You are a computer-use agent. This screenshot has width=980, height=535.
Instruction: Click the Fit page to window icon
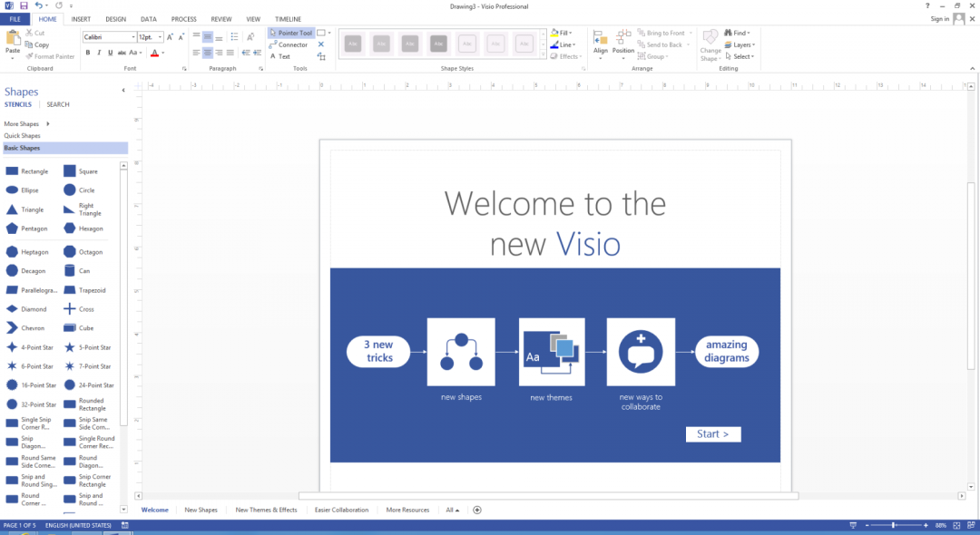(956, 525)
